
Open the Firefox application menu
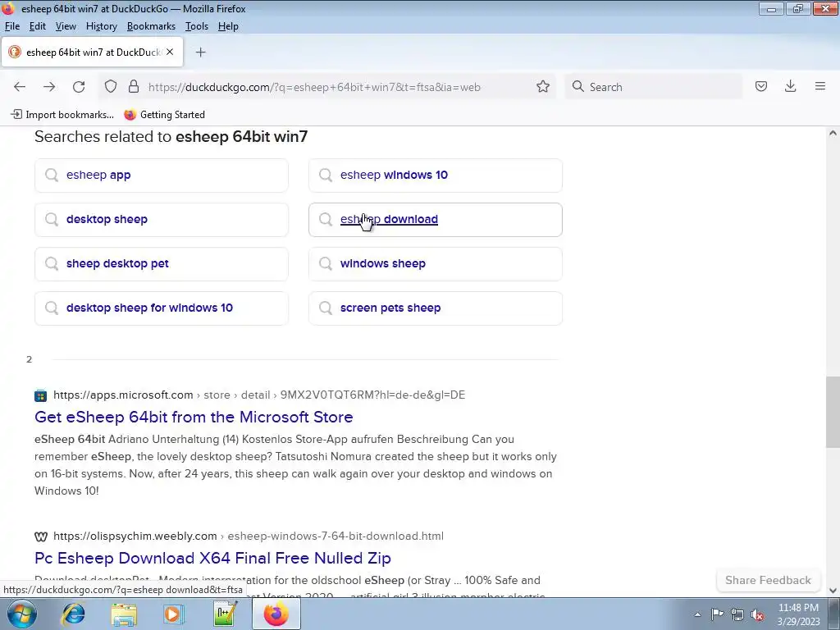click(820, 87)
